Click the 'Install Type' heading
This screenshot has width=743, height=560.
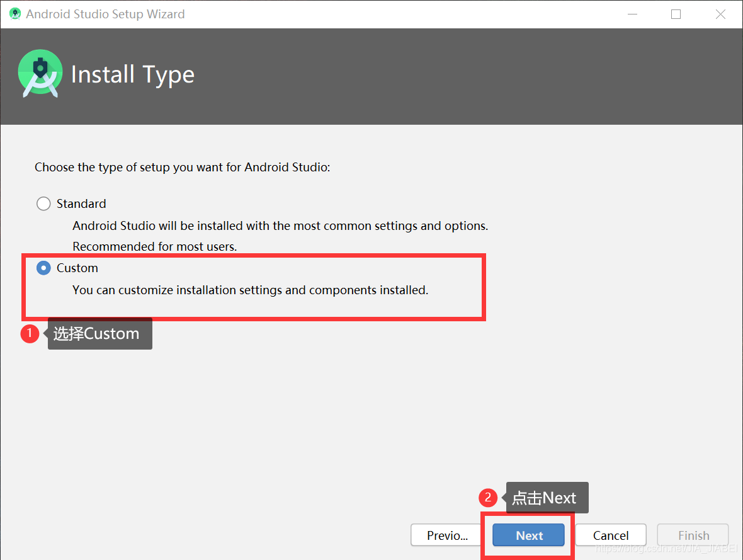point(133,74)
